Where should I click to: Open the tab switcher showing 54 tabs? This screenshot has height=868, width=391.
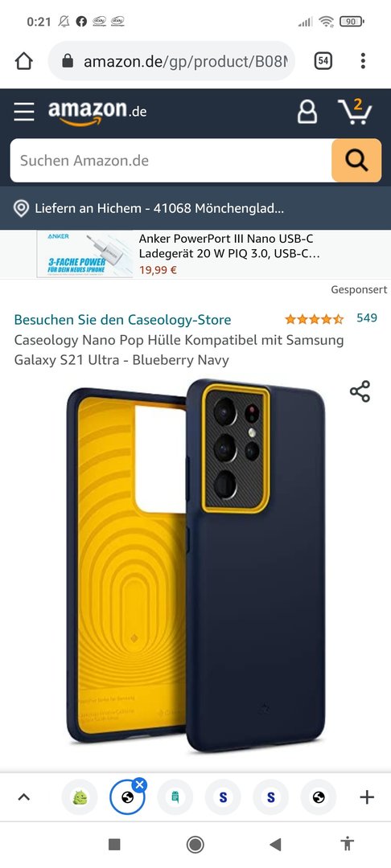click(323, 61)
